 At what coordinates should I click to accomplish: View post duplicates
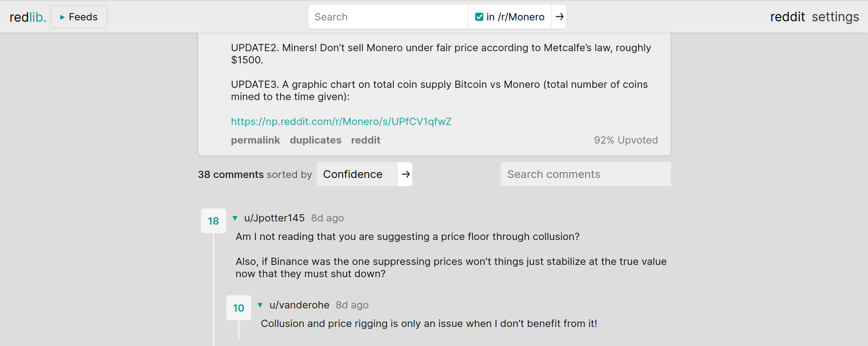(x=315, y=140)
